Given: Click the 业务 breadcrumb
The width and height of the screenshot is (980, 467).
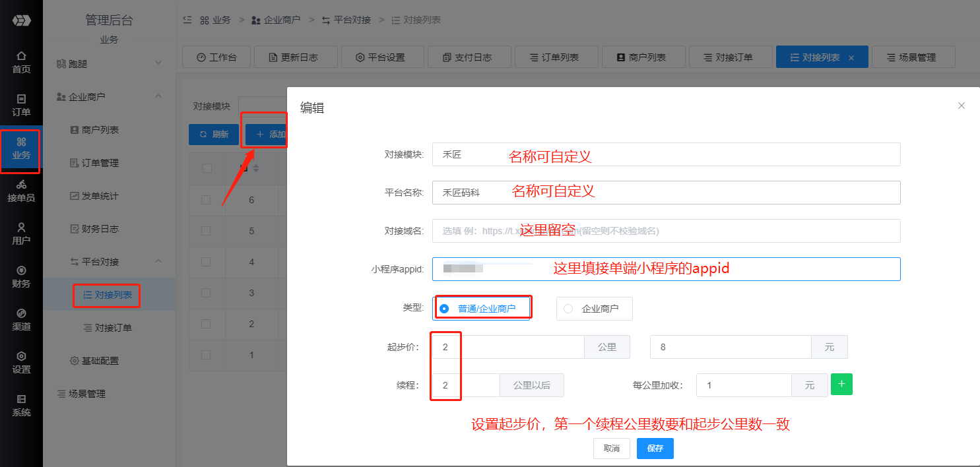Looking at the screenshot, I should pyautogui.click(x=215, y=20).
